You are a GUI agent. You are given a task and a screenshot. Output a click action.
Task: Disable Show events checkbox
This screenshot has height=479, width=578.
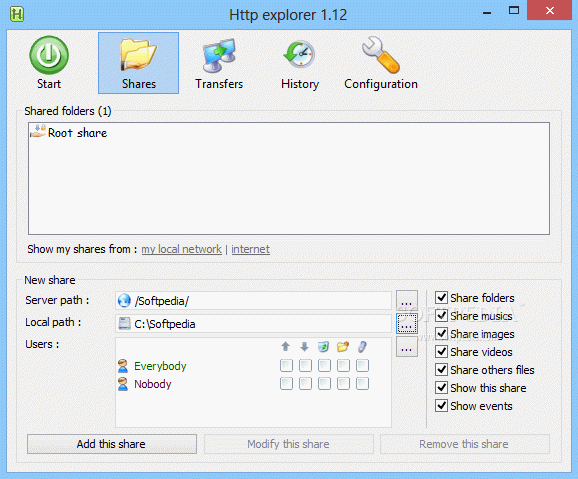coord(441,406)
